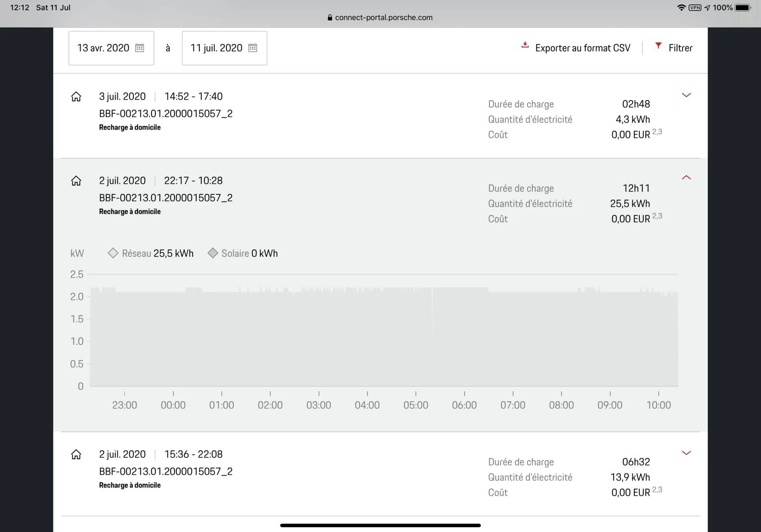
Task: Click the 13,9 kWh quantity value
Action: 630,477
